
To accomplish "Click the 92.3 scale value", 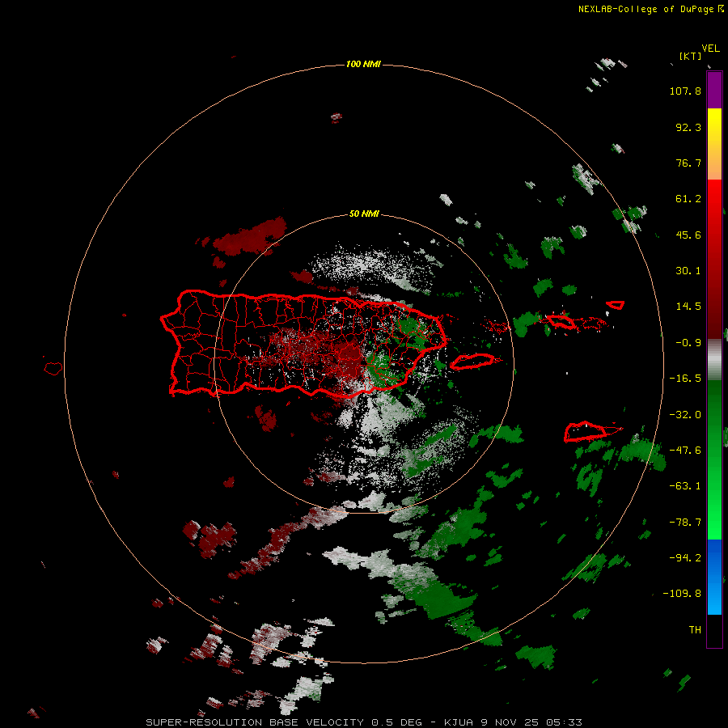I will pos(688,127).
